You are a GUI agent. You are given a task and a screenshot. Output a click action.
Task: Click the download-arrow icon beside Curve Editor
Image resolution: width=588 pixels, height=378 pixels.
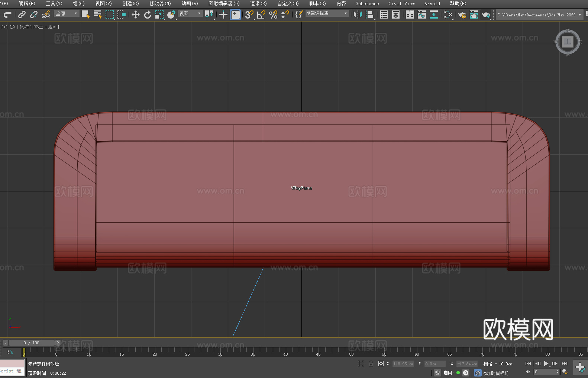[x=434, y=14]
